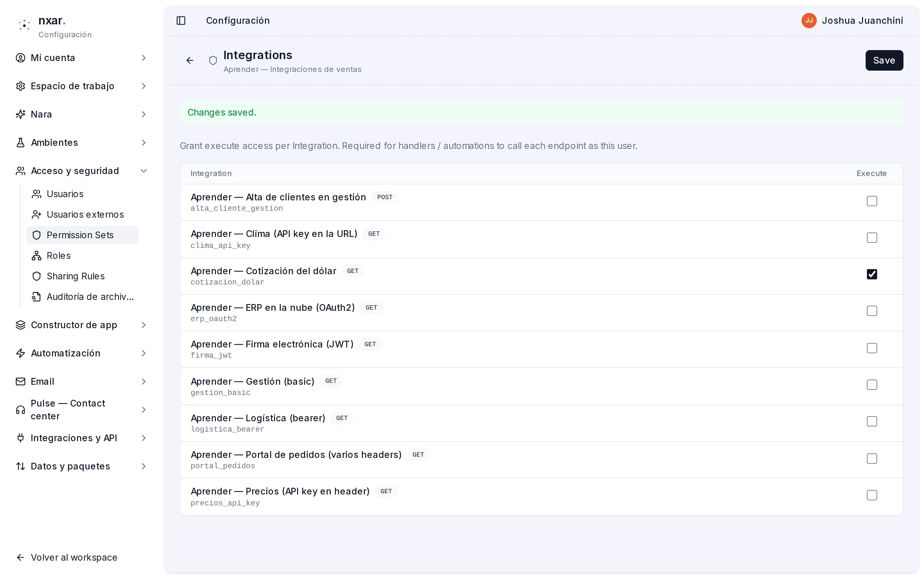Toggle the sidebar panel icon
924x578 pixels.
pyautogui.click(x=181, y=21)
